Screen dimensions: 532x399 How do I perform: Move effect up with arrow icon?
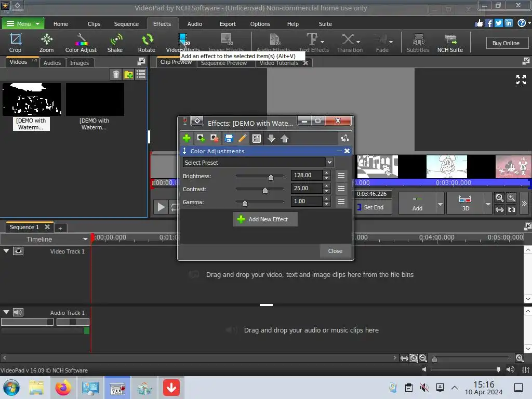pos(285,138)
